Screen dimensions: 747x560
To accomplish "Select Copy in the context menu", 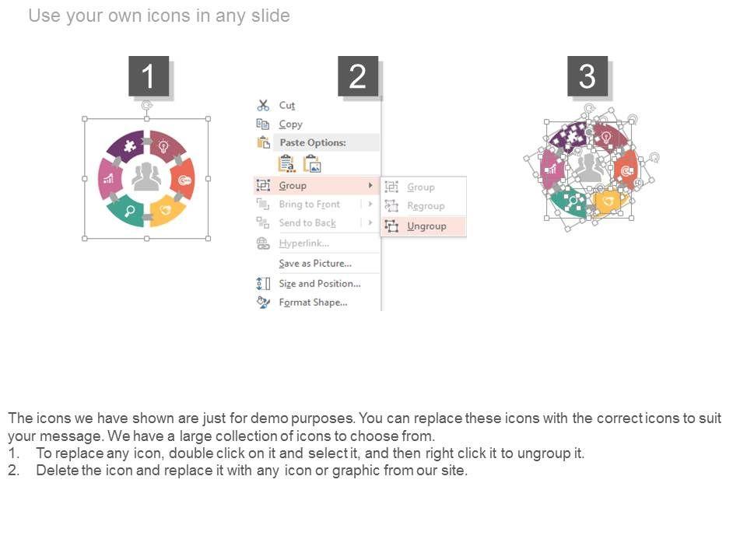I will (290, 124).
